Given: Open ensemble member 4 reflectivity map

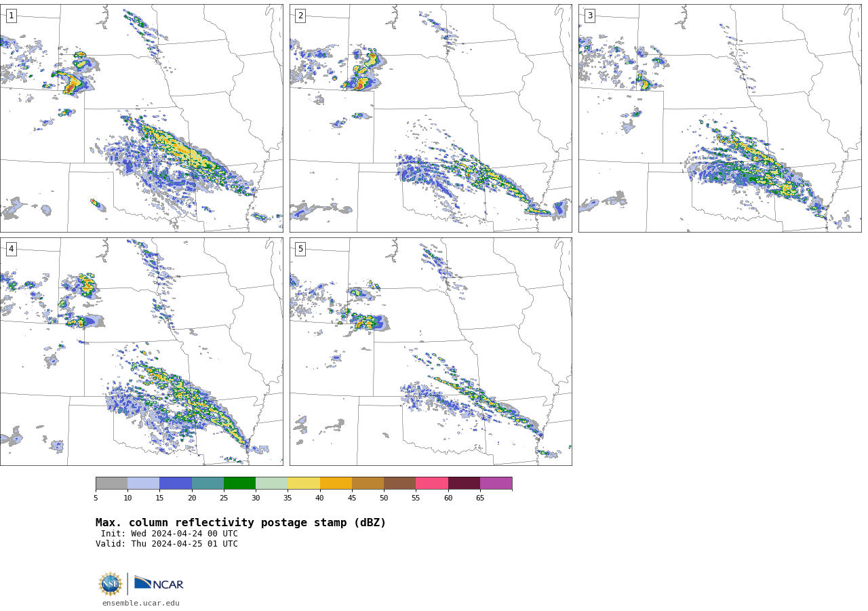Looking at the screenshot, I should [x=142, y=351].
